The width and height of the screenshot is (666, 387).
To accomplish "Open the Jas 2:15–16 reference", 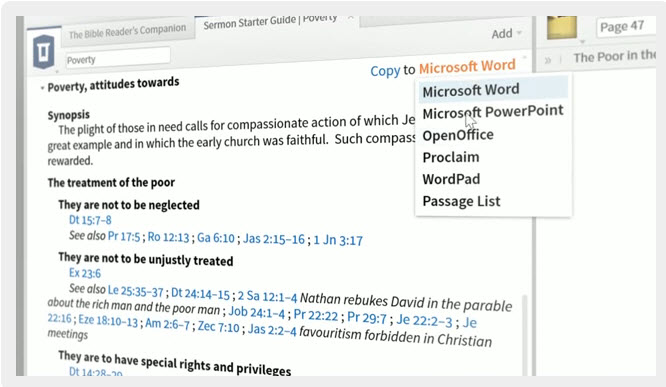I will point(274,239).
